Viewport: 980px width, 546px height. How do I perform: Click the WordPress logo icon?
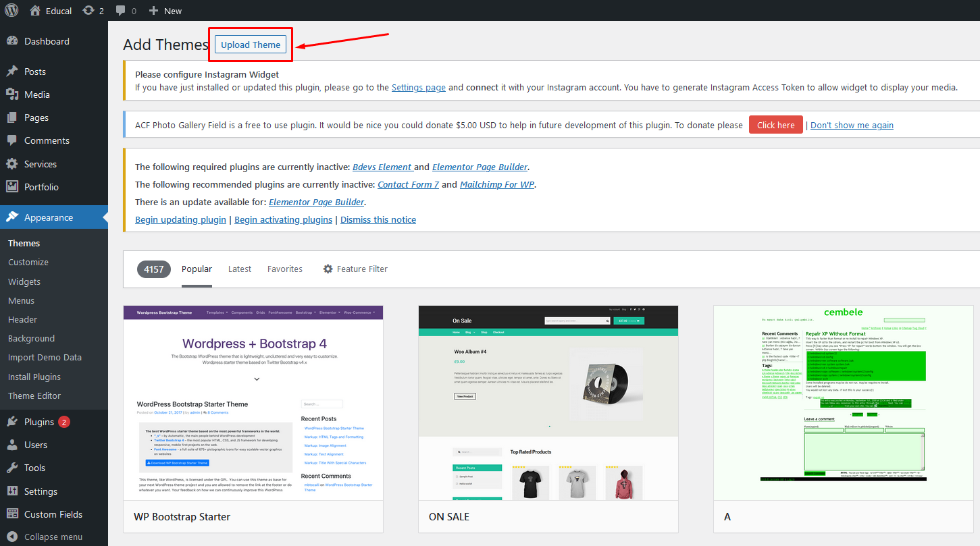(14, 11)
